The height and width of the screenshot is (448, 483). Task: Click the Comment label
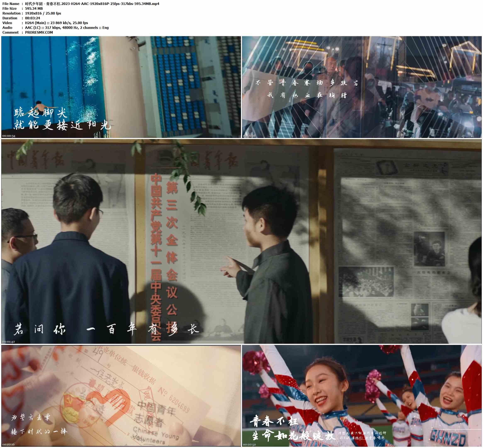(x=10, y=33)
